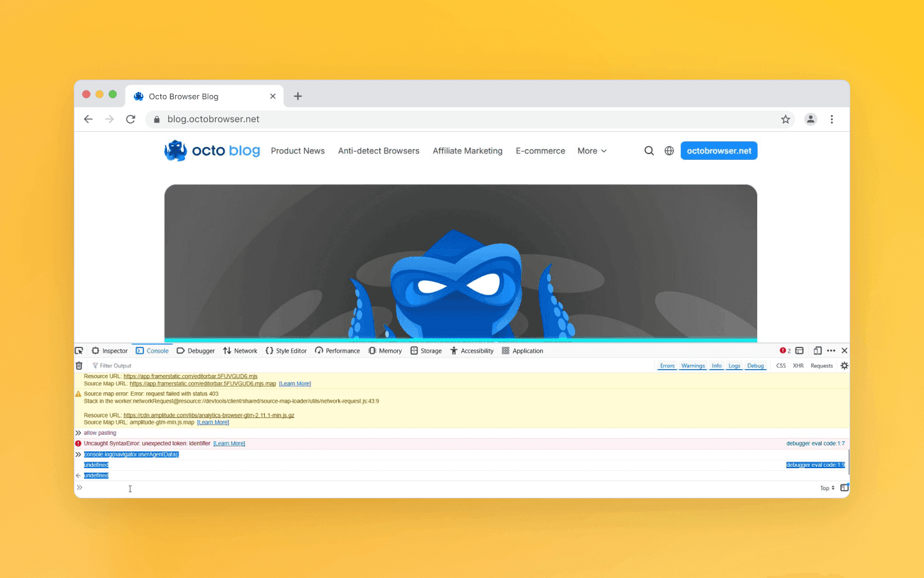Open DevTools settings via gear icon
Image resolution: width=924 pixels, height=578 pixels.
point(844,365)
